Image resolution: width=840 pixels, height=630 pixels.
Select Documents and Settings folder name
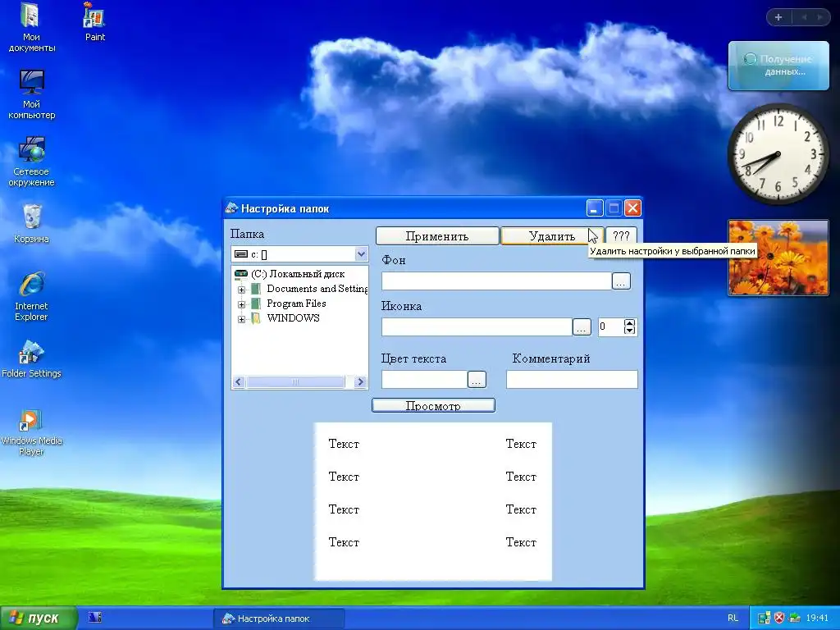pyautogui.click(x=317, y=289)
